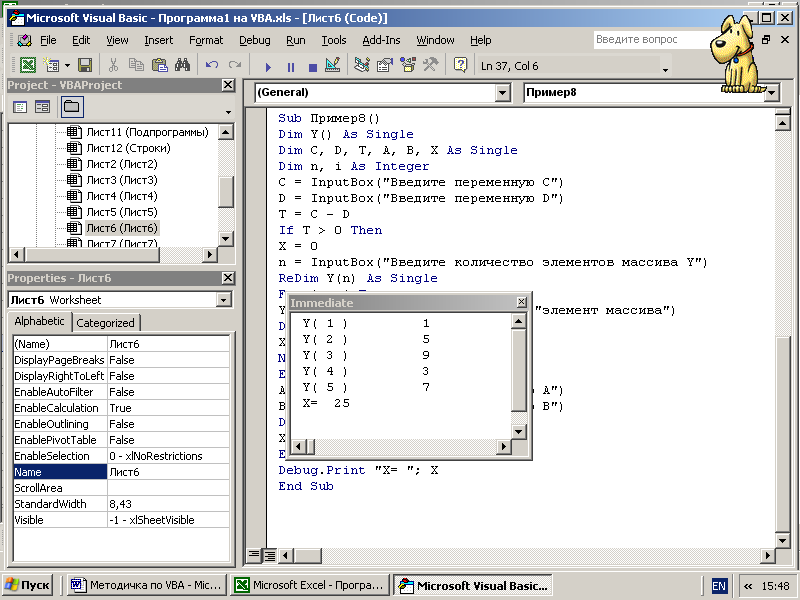Open the Insert UserForm dropdown arrow

point(67,65)
